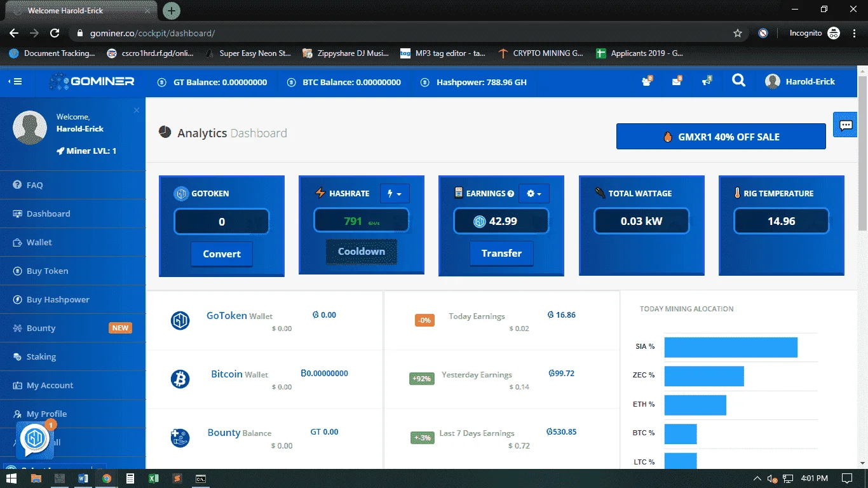Image resolution: width=868 pixels, height=488 pixels.
Task: Go back to the previous page
Action: tap(14, 33)
